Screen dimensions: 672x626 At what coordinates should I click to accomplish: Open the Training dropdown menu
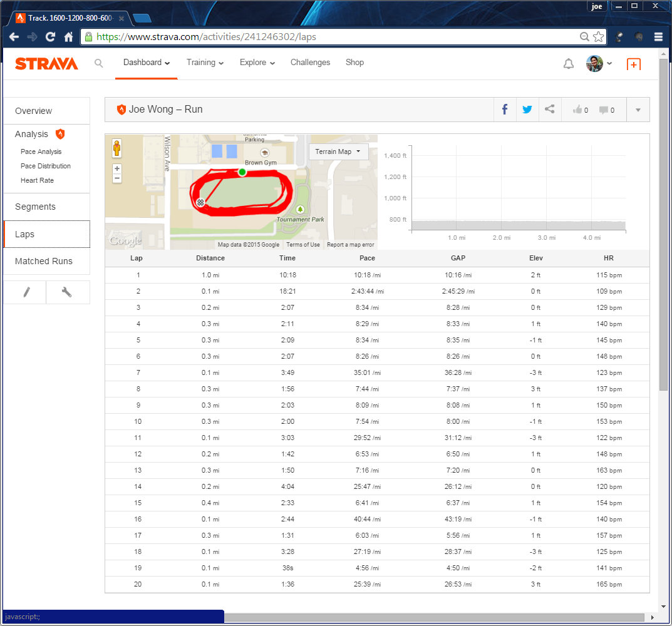click(205, 63)
